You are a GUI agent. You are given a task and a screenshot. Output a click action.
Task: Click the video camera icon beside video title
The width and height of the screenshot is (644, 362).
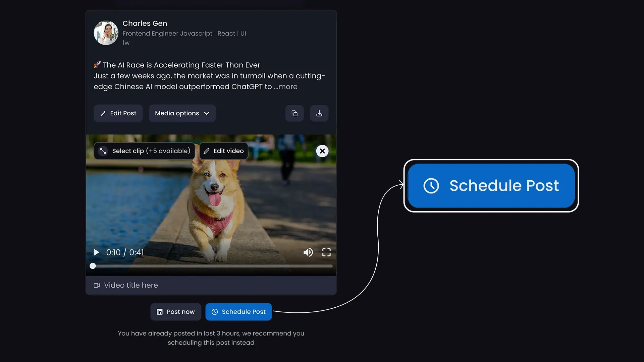pyautogui.click(x=97, y=285)
